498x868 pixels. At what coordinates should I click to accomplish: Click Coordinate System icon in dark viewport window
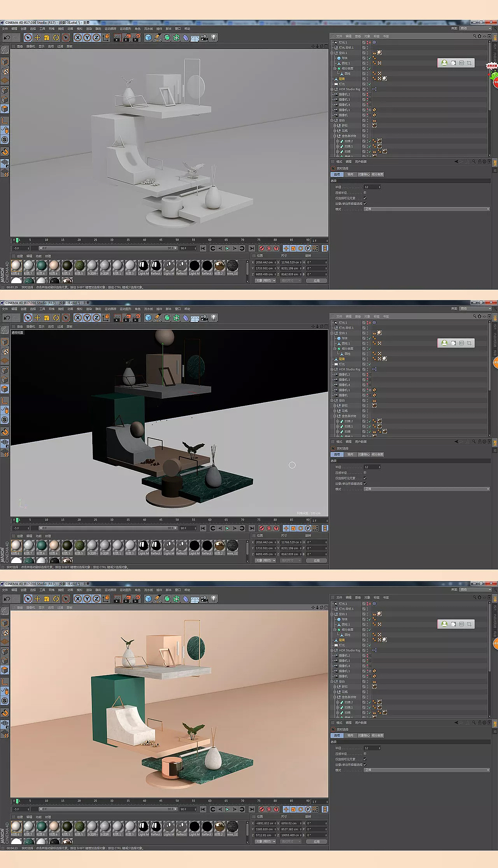point(106,318)
